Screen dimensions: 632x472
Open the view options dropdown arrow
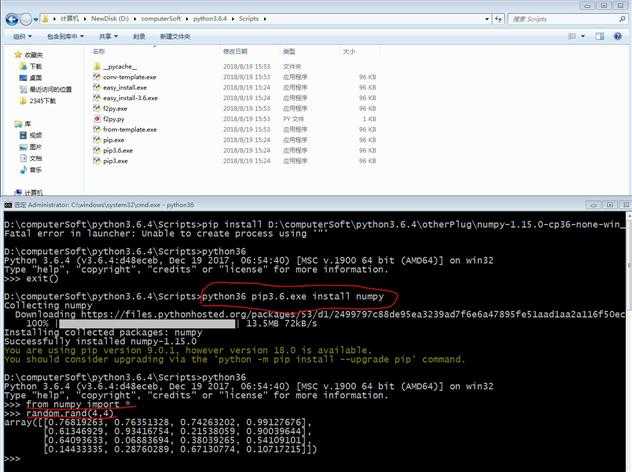[583, 36]
